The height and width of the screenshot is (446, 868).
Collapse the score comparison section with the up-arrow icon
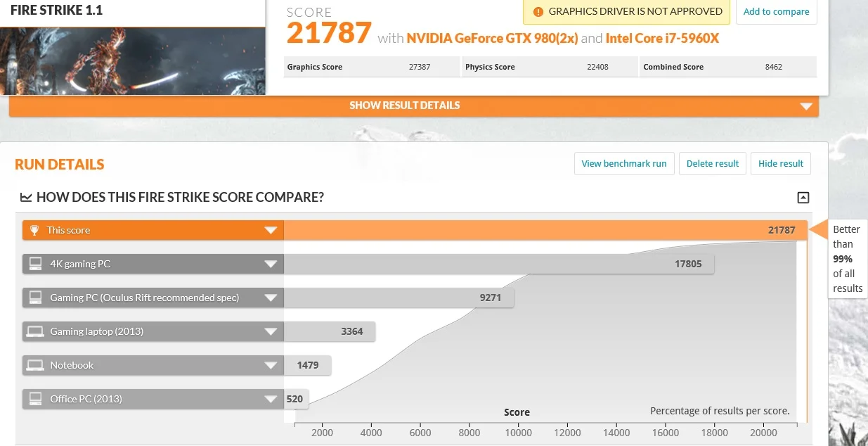[803, 198]
